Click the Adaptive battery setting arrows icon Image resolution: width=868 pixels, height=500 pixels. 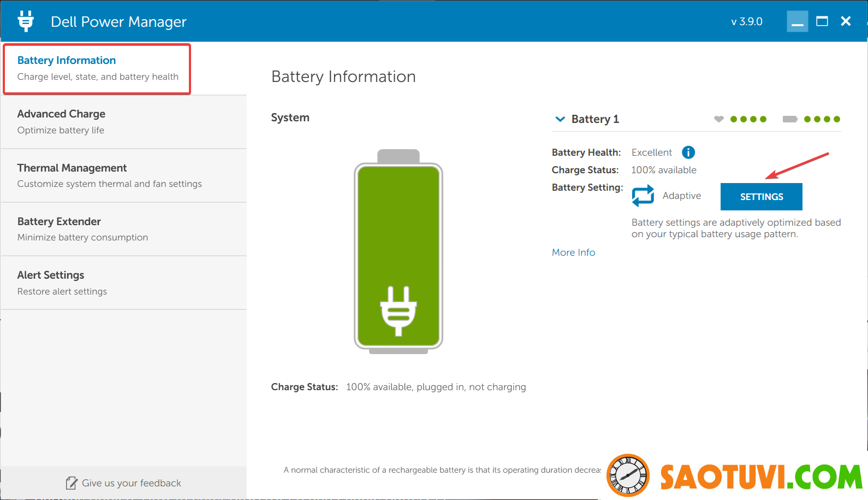coord(643,196)
